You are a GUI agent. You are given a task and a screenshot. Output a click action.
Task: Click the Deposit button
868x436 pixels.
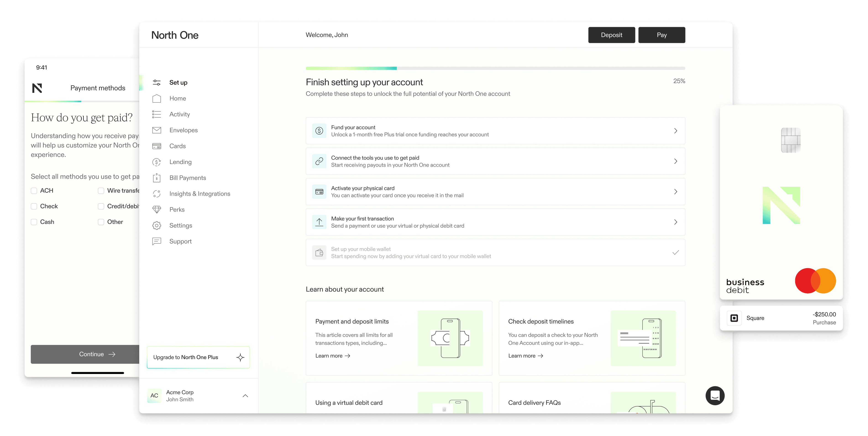tap(612, 35)
